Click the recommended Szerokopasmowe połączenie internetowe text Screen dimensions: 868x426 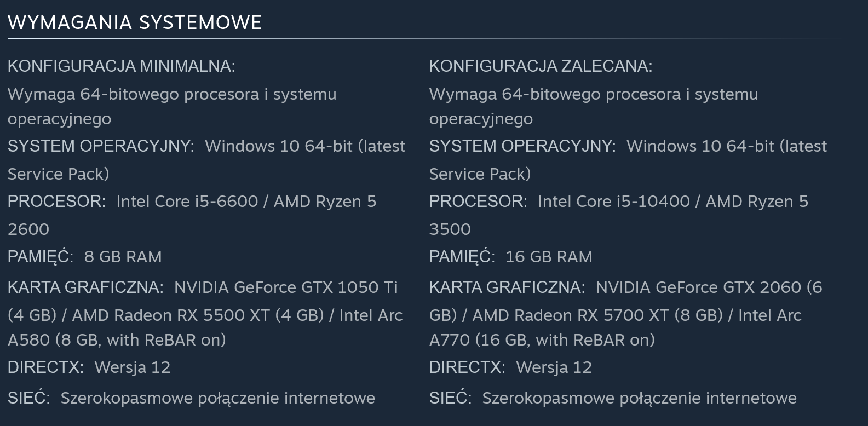[639, 398]
